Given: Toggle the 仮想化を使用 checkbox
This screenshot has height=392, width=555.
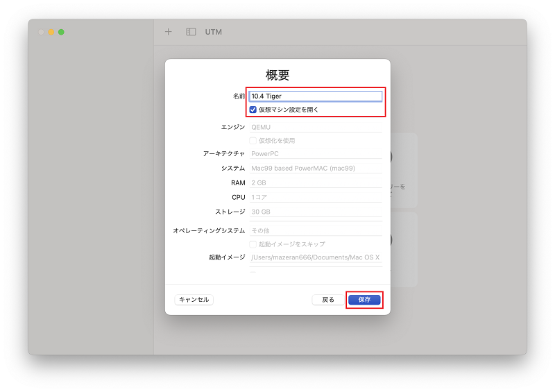Looking at the screenshot, I should [253, 141].
